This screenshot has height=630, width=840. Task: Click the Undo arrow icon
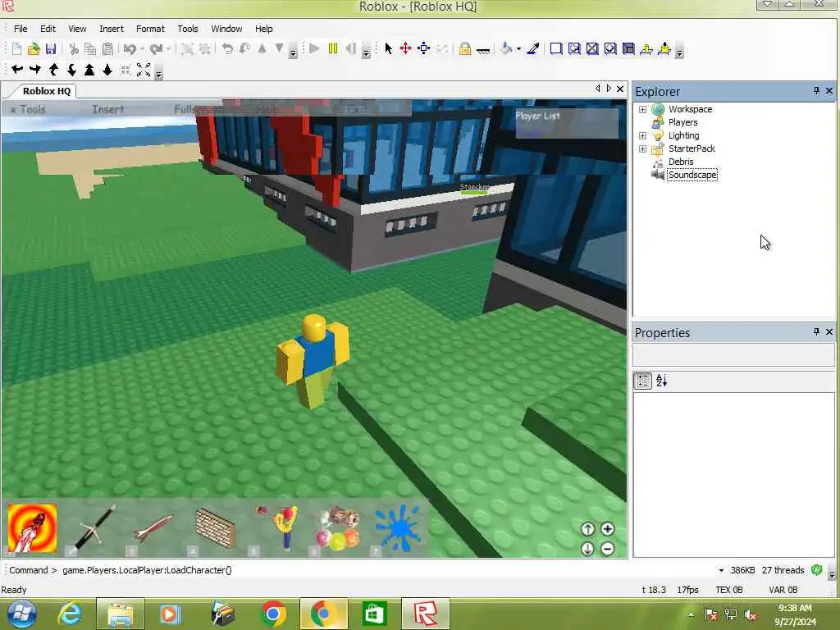pos(130,49)
